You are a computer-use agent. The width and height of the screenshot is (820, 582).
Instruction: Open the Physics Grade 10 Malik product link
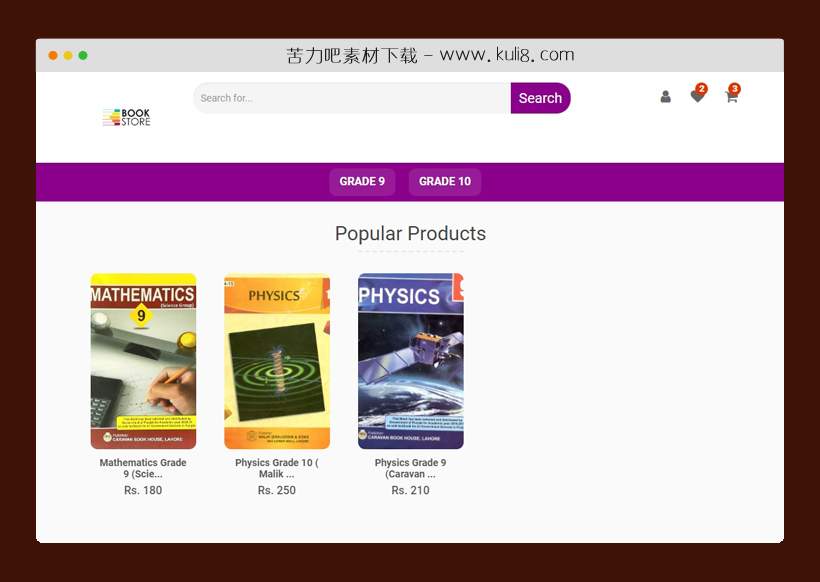pyautogui.click(x=276, y=468)
